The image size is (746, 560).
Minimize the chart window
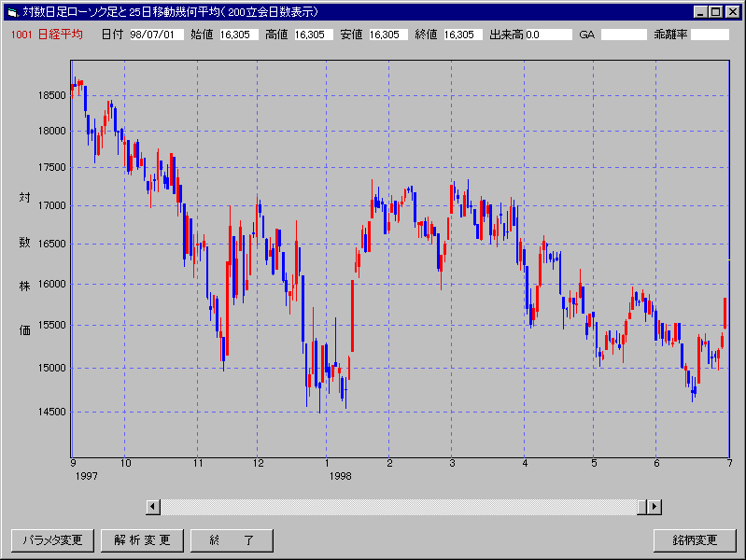tap(701, 12)
